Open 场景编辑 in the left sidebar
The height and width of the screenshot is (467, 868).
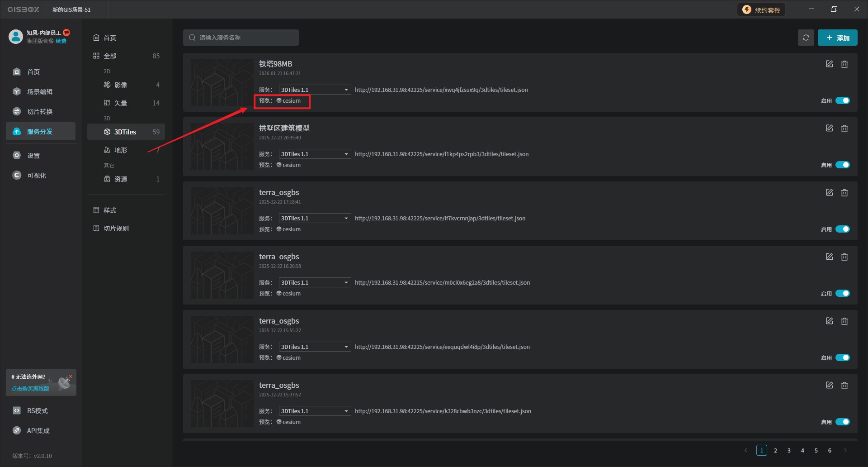40,92
